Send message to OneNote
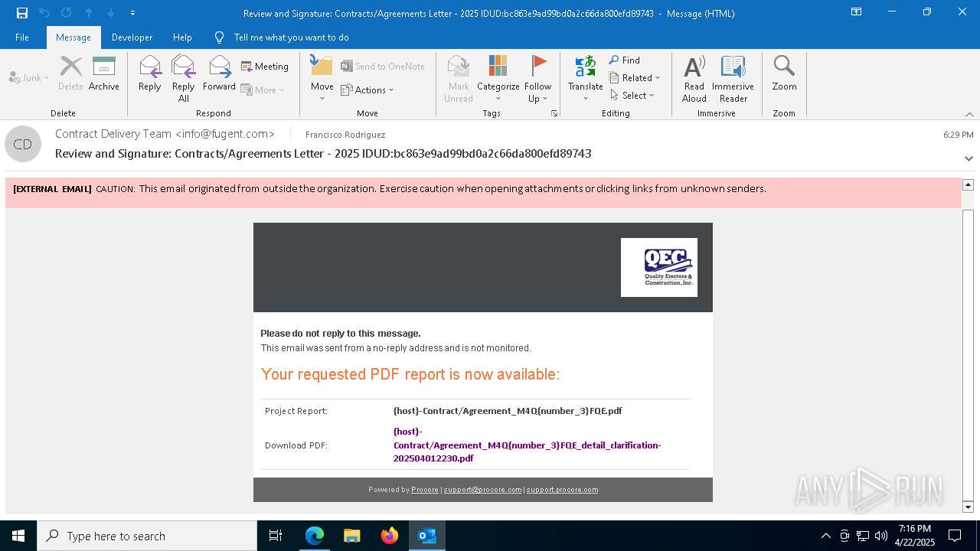 click(383, 67)
